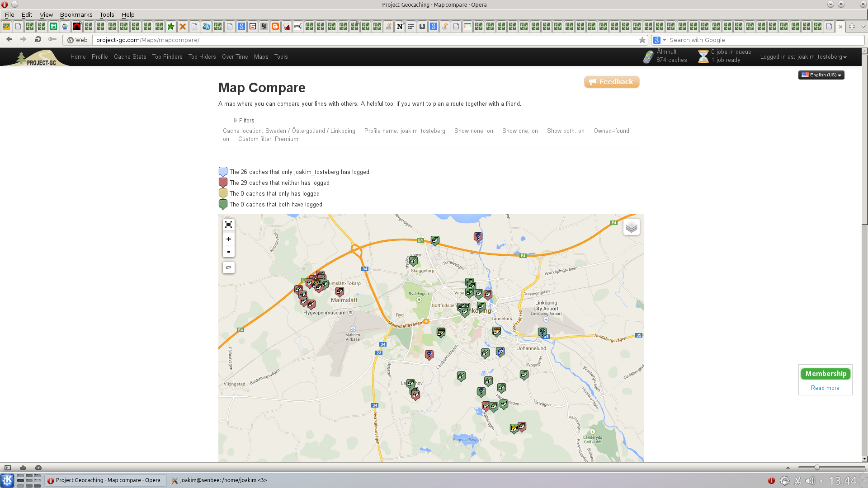Open the File menu
The image size is (868, 488).
point(9,14)
